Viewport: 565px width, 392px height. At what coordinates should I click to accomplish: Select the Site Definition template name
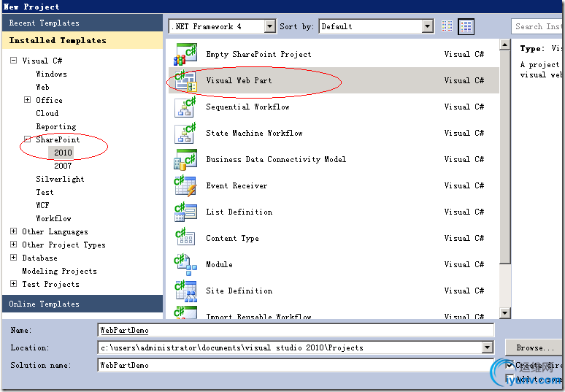point(239,291)
